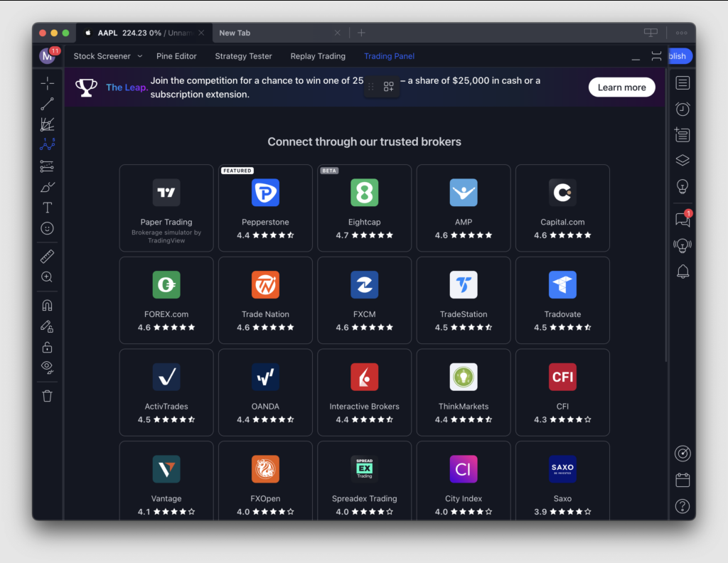This screenshot has width=728, height=563.
Task: Click the Publish button
Action: [x=680, y=56]
